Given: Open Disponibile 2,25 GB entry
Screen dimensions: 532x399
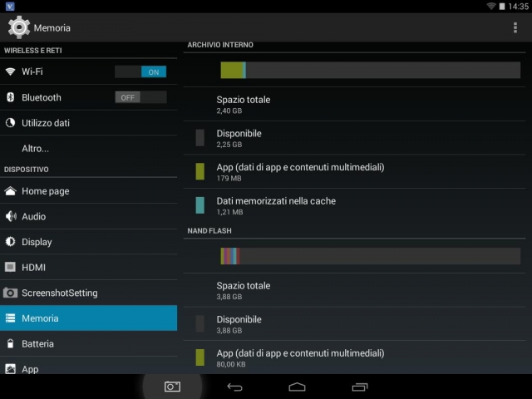Looking at the screenshot, I should 355,138.
